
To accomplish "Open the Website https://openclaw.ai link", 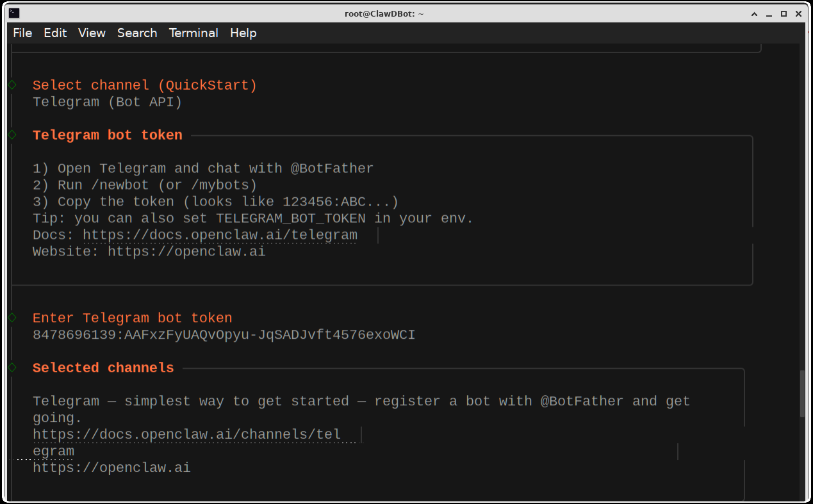I will pos(186,252).
